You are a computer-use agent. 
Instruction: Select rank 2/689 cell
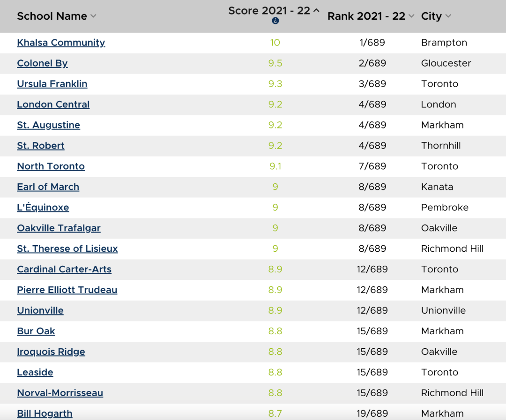click(x=372, y=63)
